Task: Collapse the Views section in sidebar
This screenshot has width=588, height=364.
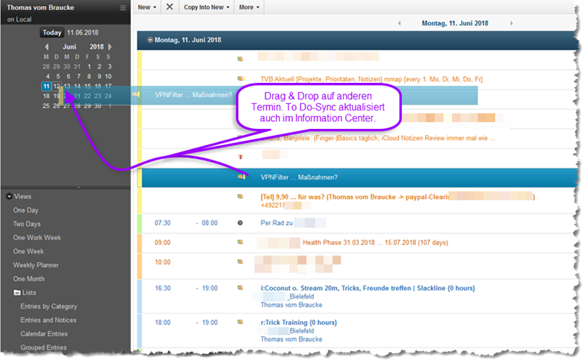Action: (x=8, y=197)
